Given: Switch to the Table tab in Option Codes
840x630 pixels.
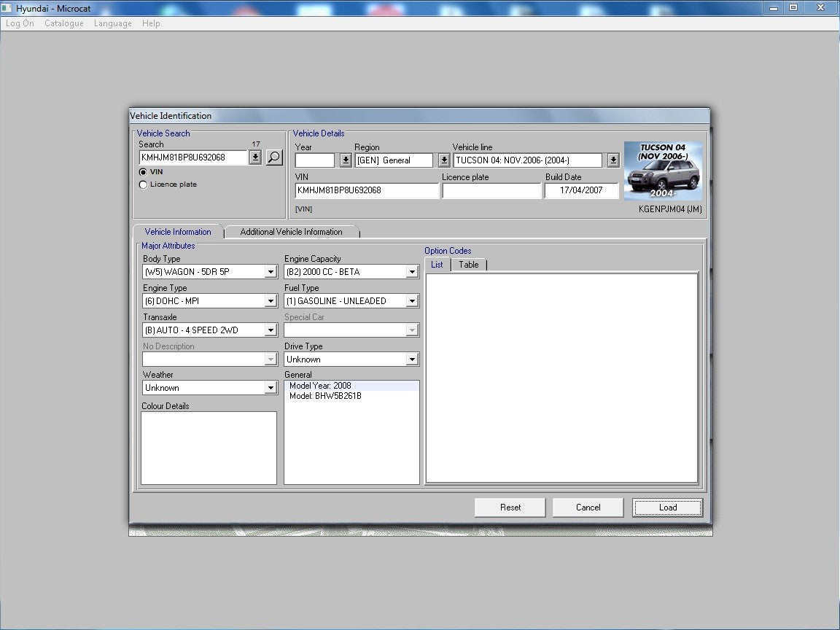Looking at the screenshot, I should click(468, 265).
